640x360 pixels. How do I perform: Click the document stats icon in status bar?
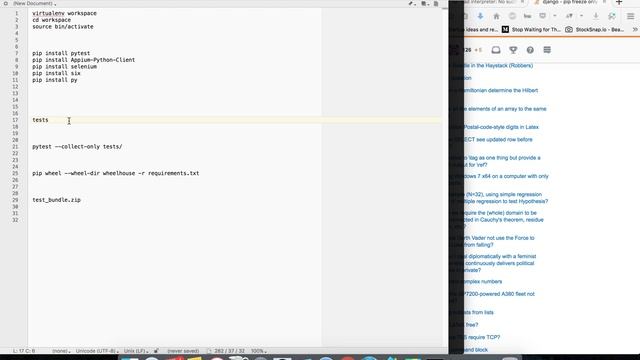click(209, 351)
